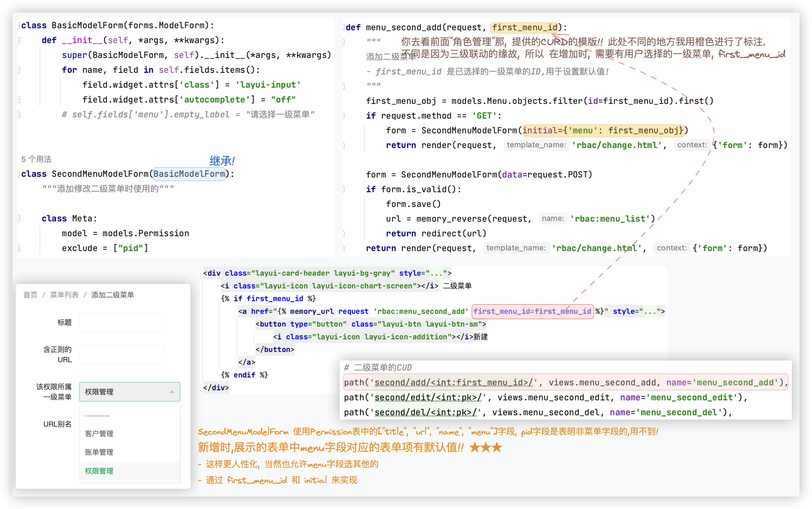Expand folded style="..." in the a href tag
The width and height of the screenshot is (812, 509).
coord(650,311)
